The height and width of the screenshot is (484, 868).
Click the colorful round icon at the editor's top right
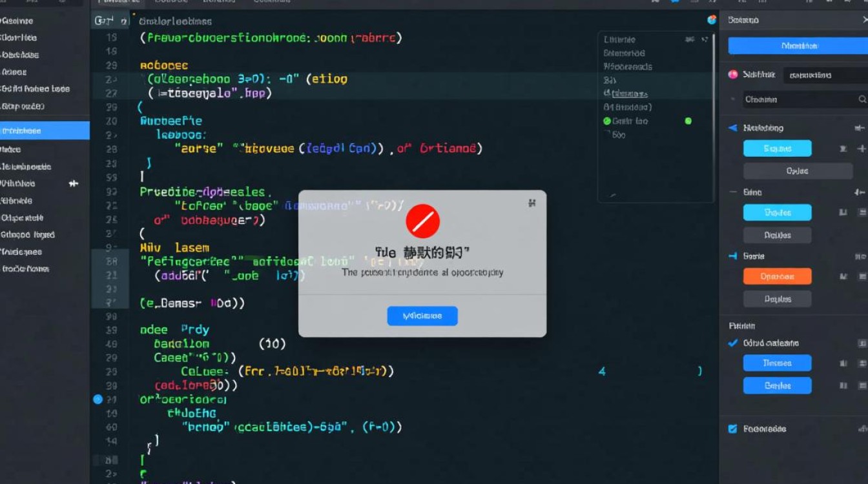pos(712,20)
